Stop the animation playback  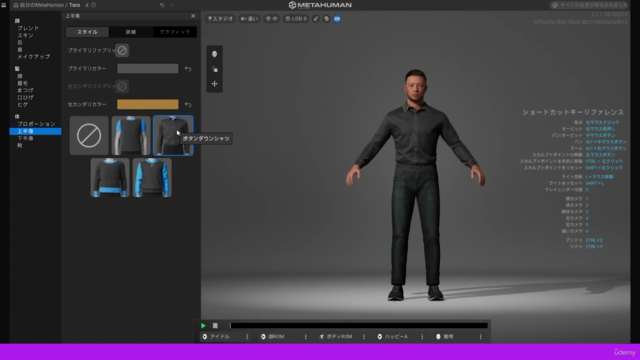[x=215, y=326]
